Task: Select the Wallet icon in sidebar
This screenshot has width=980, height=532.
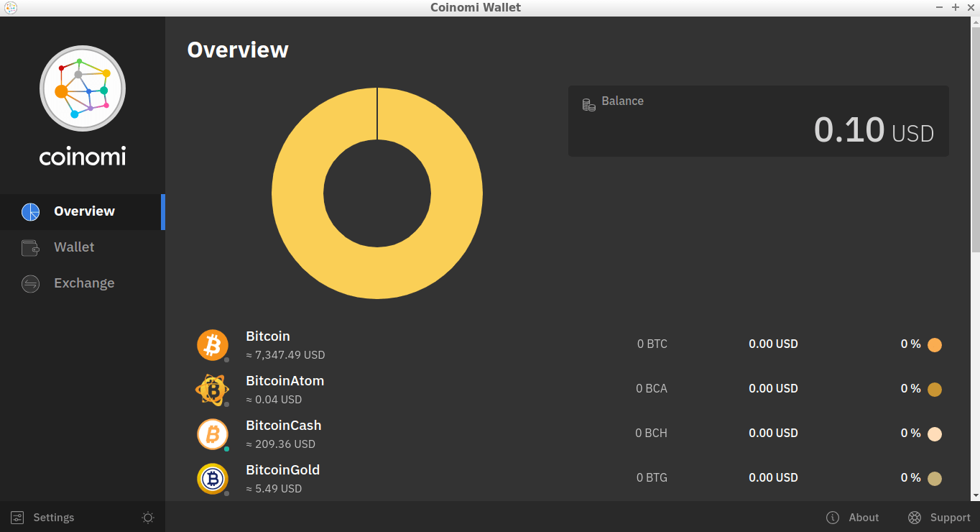Action: (x=30, y=248)
